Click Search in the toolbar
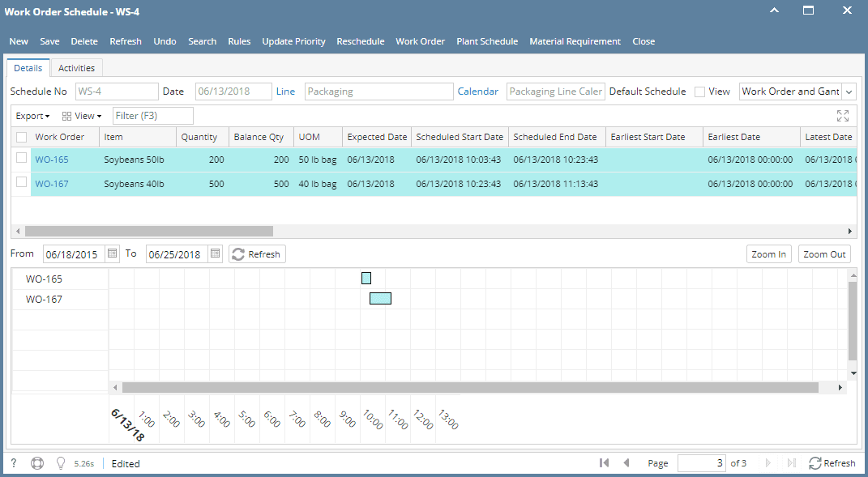Viewport: 868px width, 477px height. click(202, 41)
